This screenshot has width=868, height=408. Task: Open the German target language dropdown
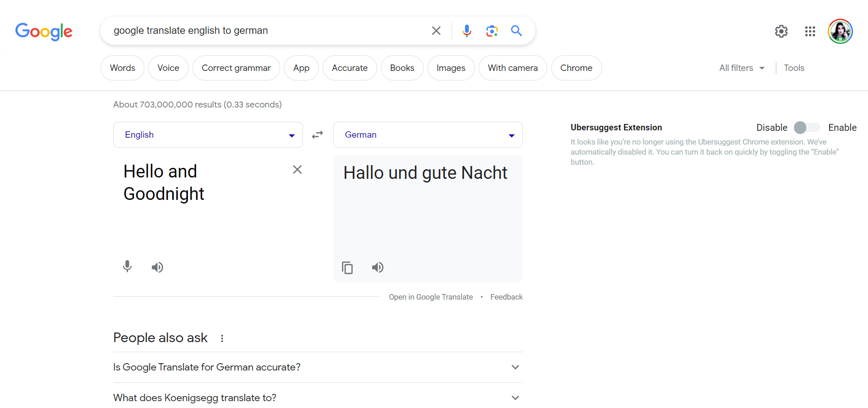coord(428,135)
